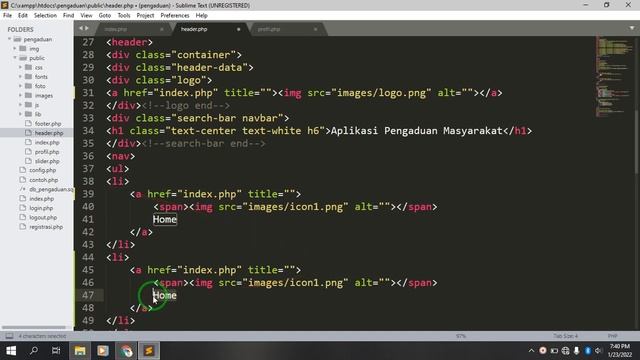640x360 pixels.
Task: Open login.php from the sidebar
Action: pos(41,208)
